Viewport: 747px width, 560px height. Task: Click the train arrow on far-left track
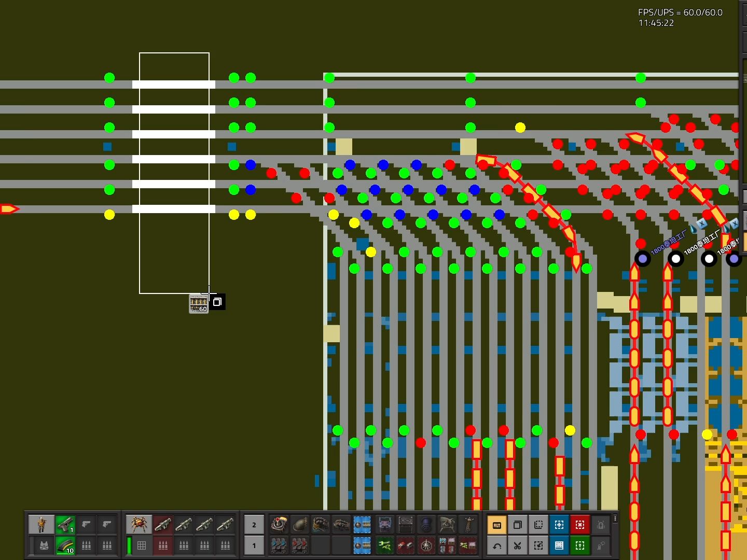coord(9,209)
